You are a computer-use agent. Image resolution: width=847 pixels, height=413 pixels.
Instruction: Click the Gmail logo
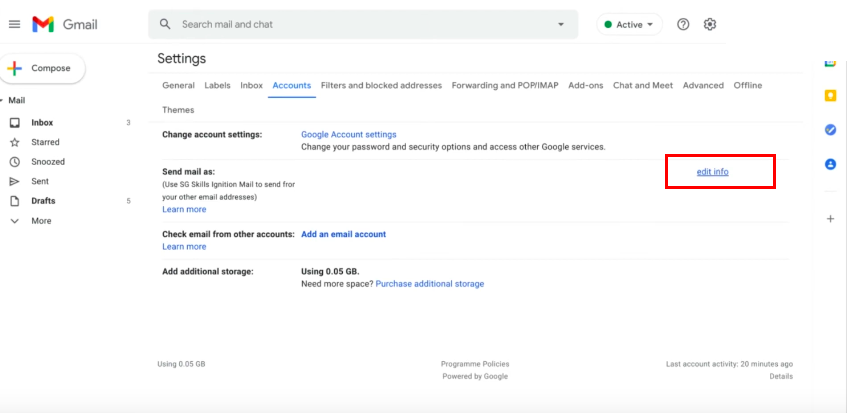click(65, 24)
